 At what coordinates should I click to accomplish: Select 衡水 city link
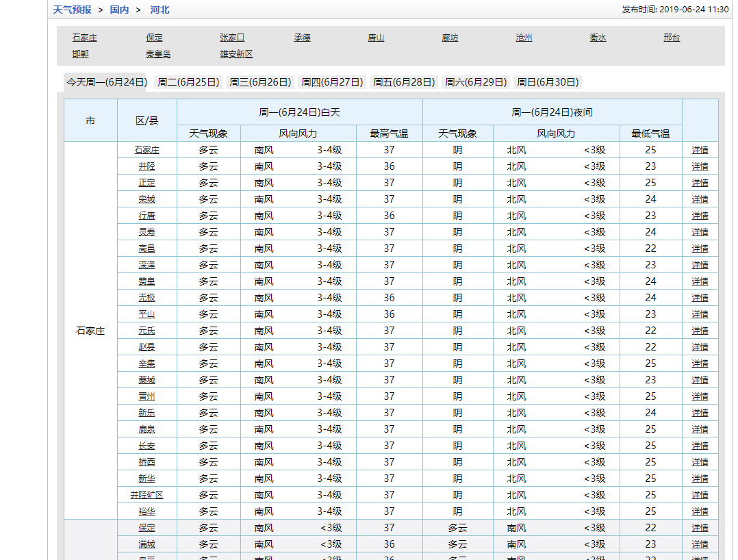598,38
